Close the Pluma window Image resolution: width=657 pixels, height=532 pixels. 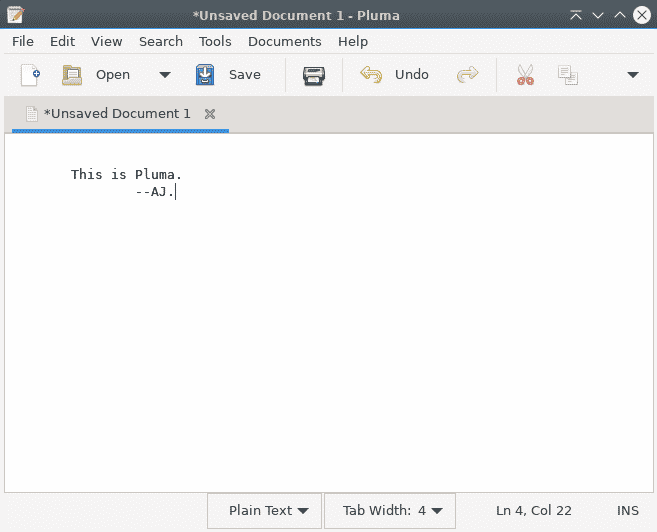click(641, 15)
